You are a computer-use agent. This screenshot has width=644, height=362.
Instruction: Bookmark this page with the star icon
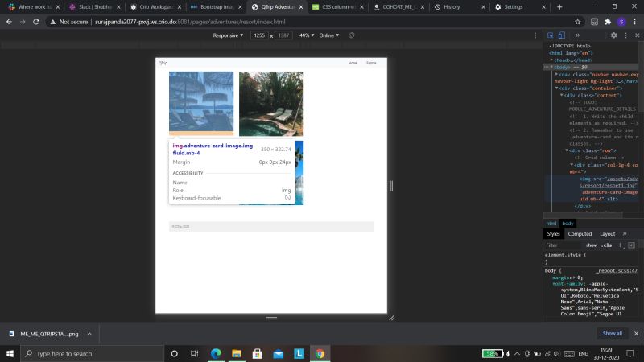coord(578,22)
